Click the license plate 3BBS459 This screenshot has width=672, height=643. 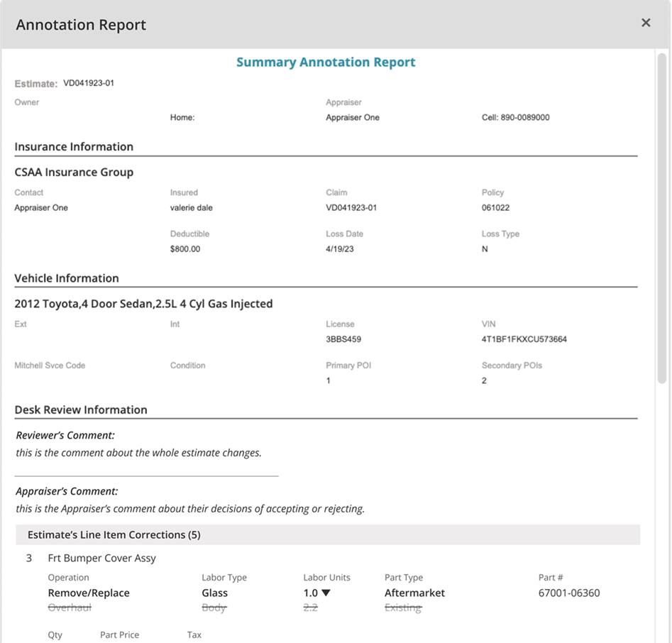[343, 339]
